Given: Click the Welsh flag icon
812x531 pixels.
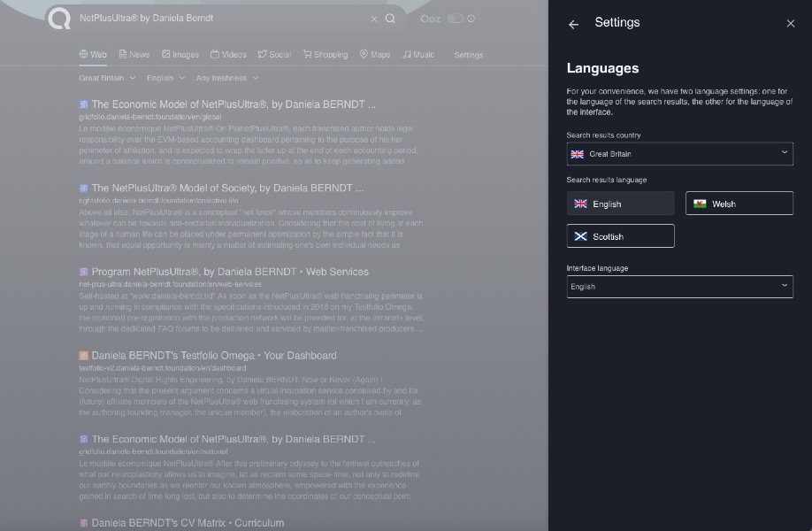Looking at the screenshot, I should (700, 204).
